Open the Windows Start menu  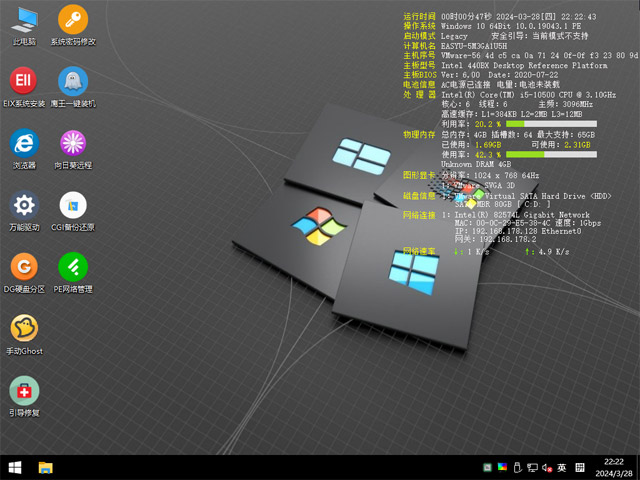15,467
